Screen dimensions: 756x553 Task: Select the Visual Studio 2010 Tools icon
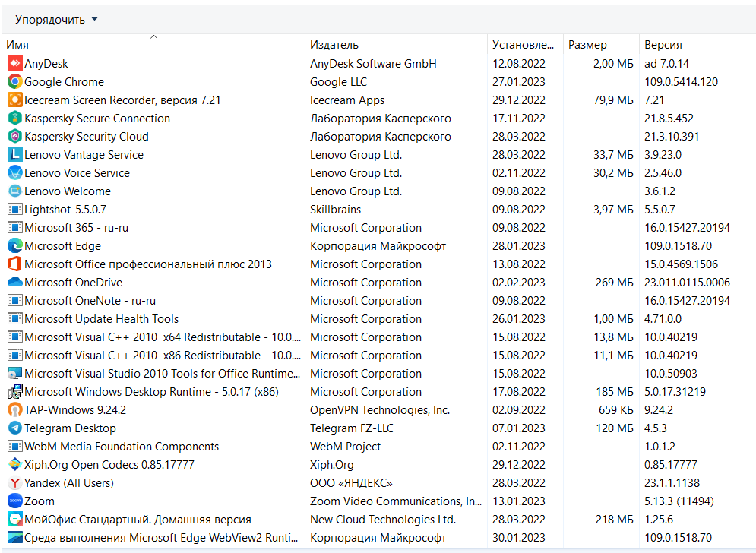coord(15,373)
